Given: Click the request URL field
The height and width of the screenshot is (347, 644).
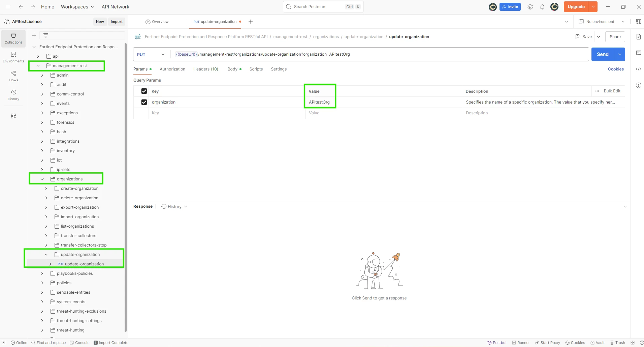Looking at the screenshot, I should pyautogui.click(x=380, y=54).
